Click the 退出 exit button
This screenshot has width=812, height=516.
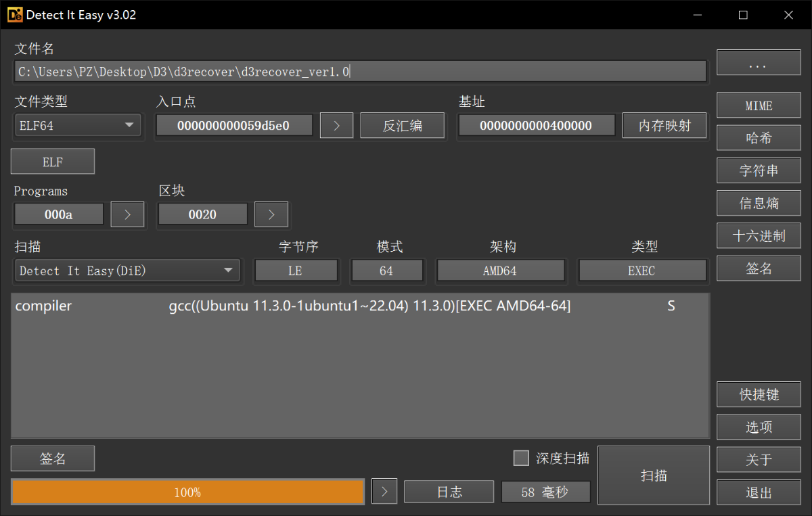coord(759,492)
